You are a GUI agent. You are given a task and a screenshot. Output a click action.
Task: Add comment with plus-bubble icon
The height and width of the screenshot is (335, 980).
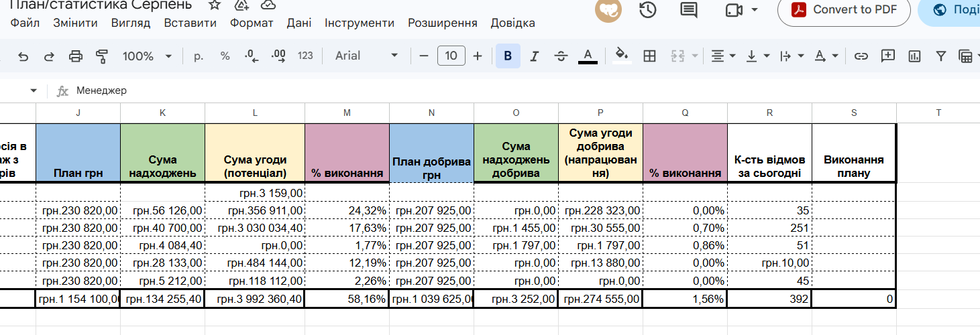[x=888, y=56]
